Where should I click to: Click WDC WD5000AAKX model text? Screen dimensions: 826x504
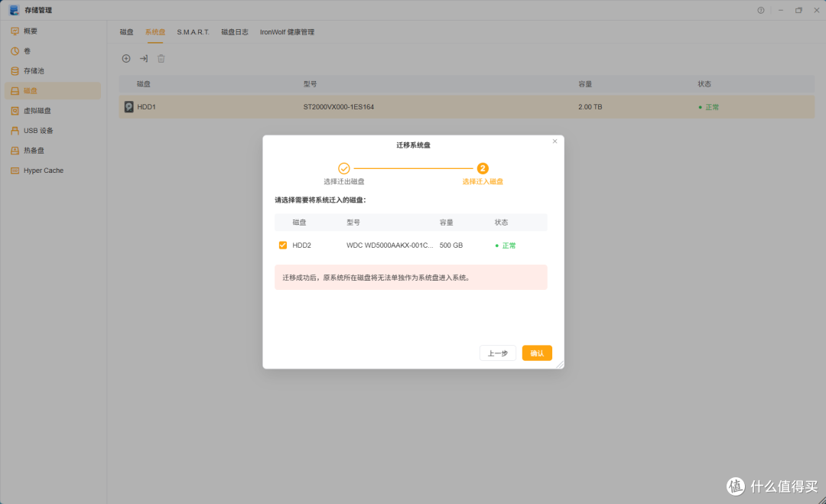click(390, 245)
